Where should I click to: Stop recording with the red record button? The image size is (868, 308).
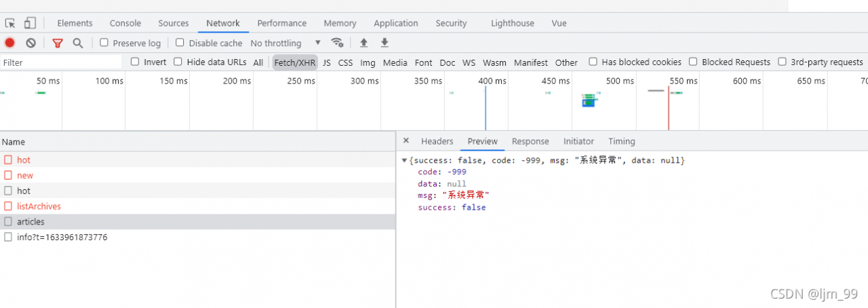(x=10, y=43)
